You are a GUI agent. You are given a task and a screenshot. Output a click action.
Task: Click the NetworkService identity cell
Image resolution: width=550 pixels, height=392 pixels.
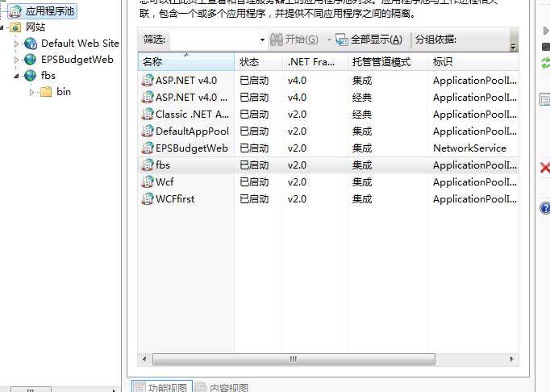(469, 148)
